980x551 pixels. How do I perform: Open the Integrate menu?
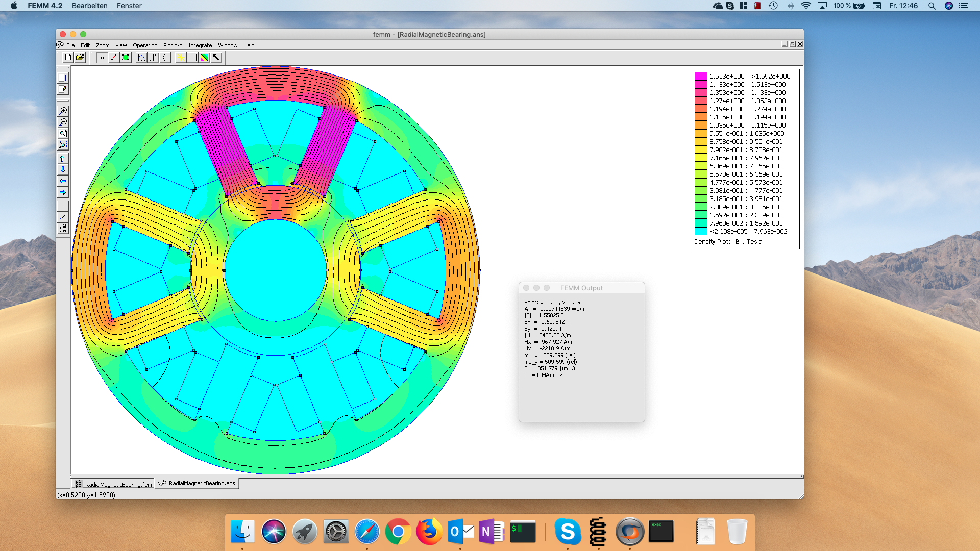pyautogui.click(x=200, y=45)
